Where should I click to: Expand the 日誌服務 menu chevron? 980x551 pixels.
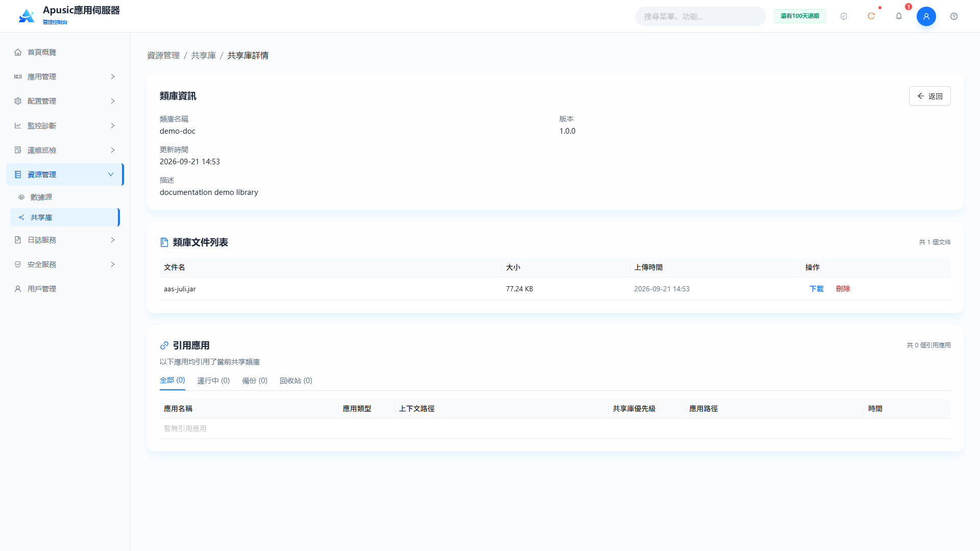[x=113, y=240]
